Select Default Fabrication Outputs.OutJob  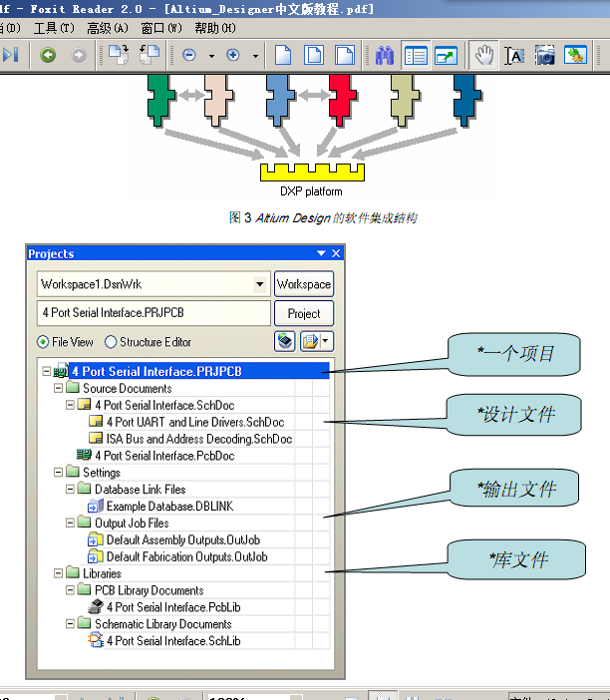tap(187, 556)
